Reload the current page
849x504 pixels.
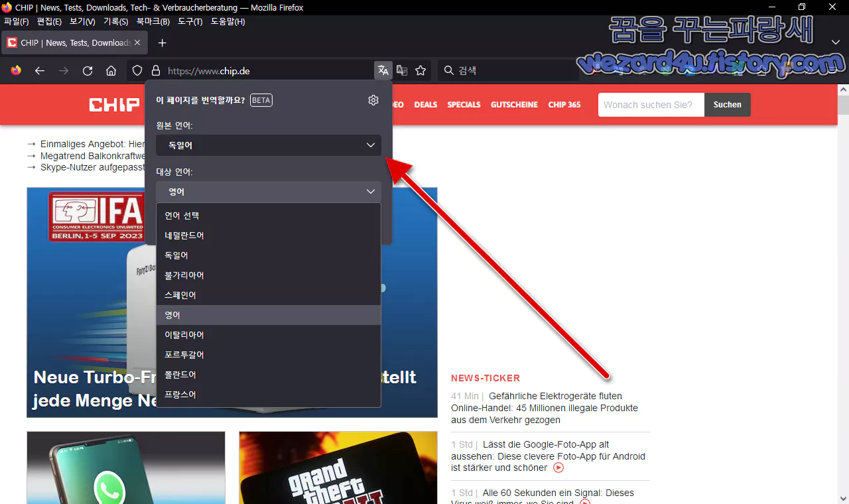(87, 70)
